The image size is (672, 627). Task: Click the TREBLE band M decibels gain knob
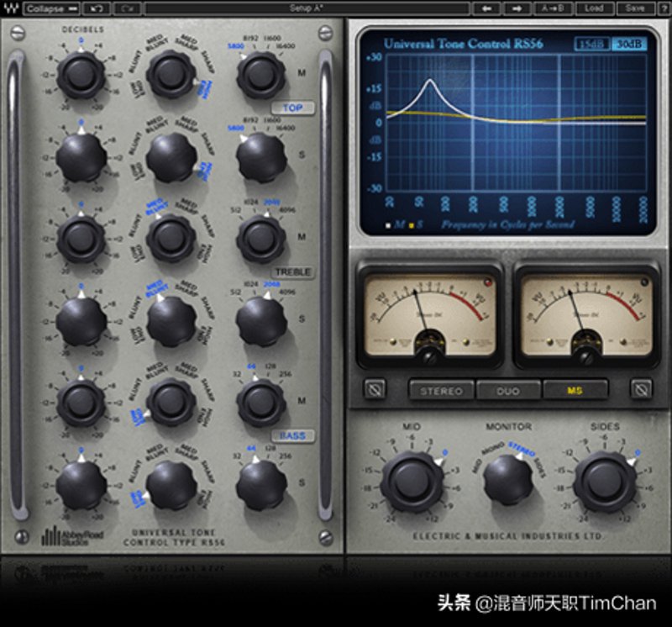81,239
